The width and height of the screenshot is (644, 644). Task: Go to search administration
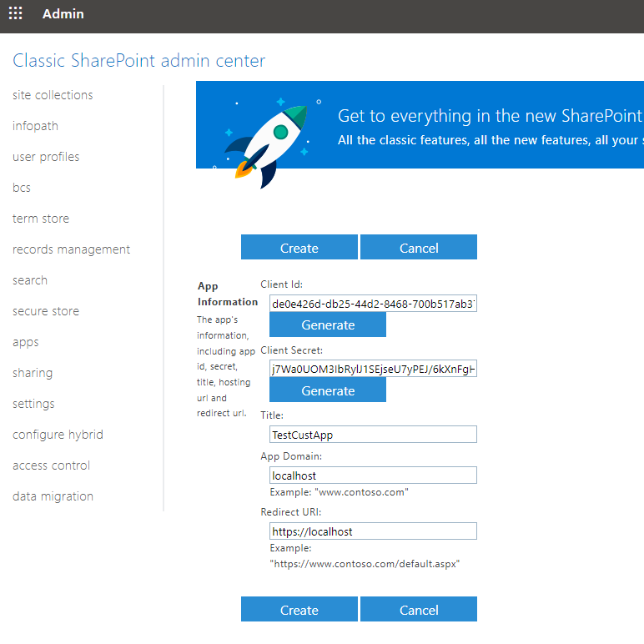[x=30, y=280]
